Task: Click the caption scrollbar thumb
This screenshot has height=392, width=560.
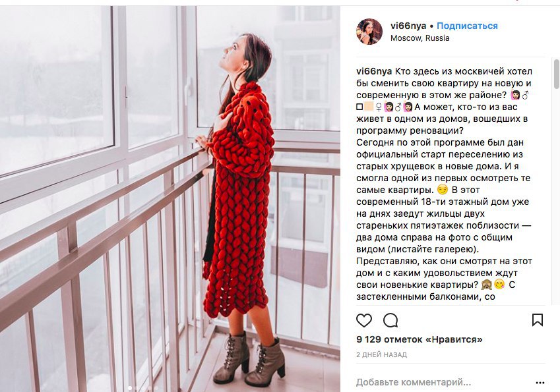Action: click(x=557, y=74)
